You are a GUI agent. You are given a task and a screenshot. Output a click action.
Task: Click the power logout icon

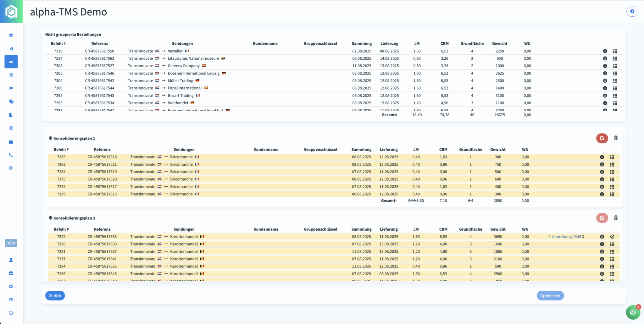[11, 313]
